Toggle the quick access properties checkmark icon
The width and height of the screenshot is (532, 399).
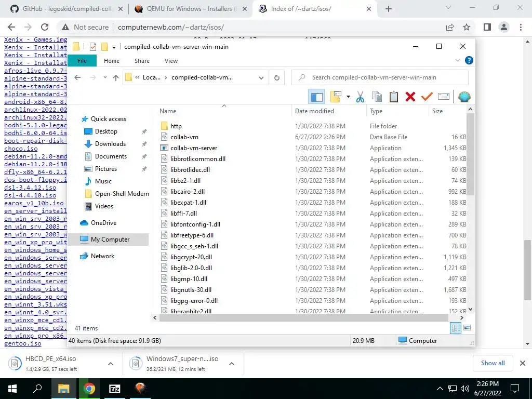pyautogui.click(x=92, y=47)
